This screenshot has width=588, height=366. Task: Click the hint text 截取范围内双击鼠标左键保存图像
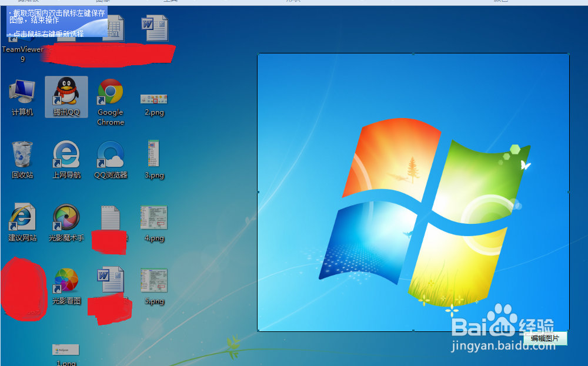57,16
